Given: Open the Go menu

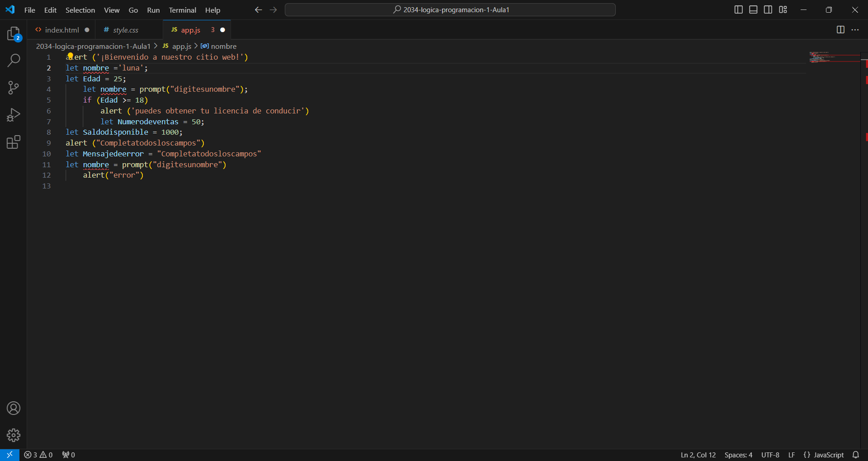Looking at the screenshot, I should [133, 10].
